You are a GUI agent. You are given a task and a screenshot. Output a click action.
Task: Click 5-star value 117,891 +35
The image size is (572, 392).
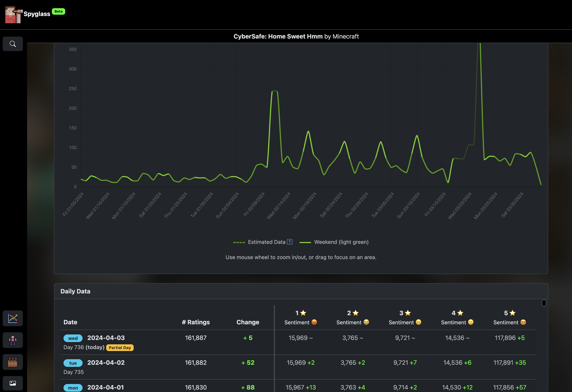[510, 363]
